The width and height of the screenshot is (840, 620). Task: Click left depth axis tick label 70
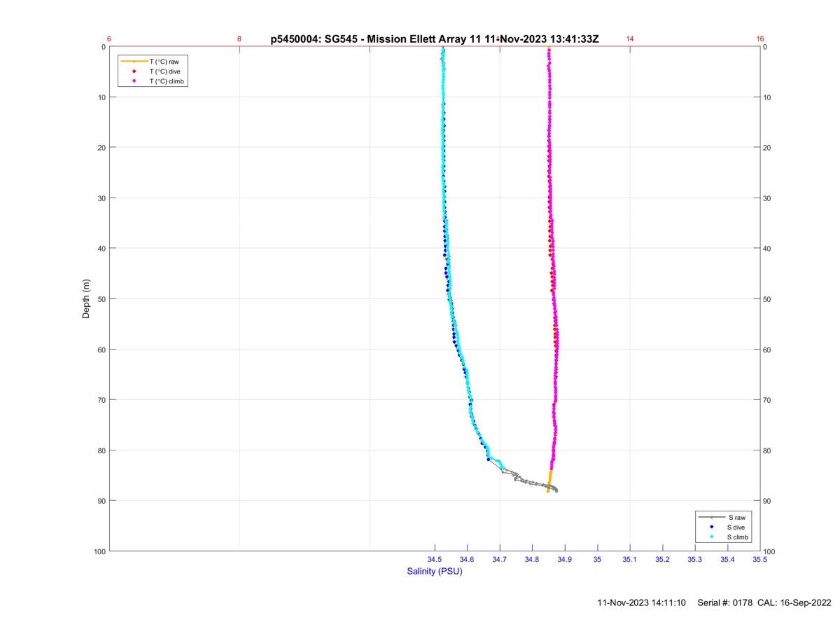101,400
